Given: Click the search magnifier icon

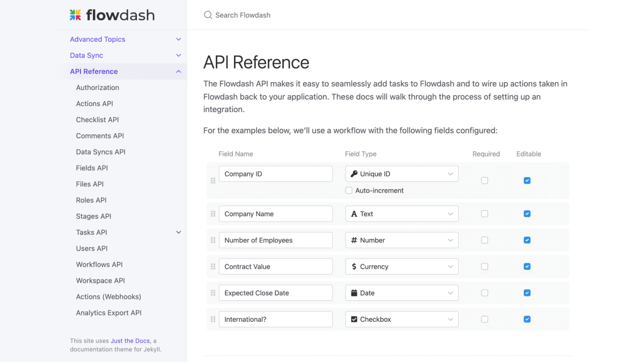Looking at the screenshot, I should tap(208, 15).
